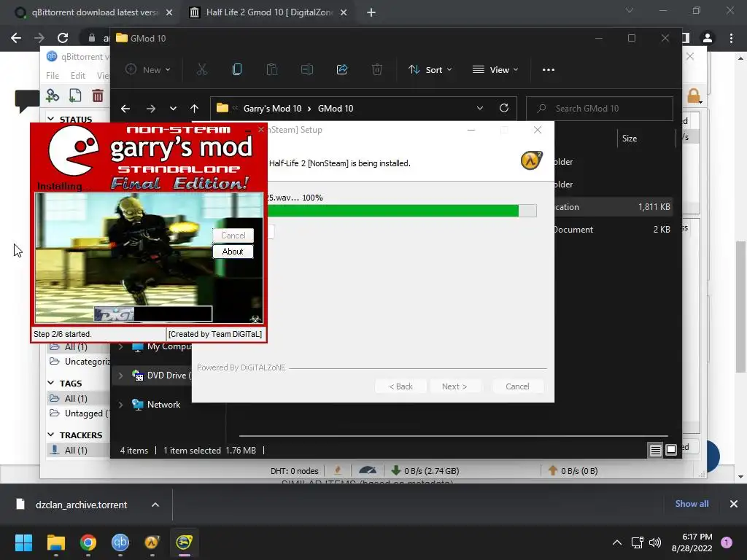Click Rename icon in File Explorer toolbar

(x=307, y=69)
